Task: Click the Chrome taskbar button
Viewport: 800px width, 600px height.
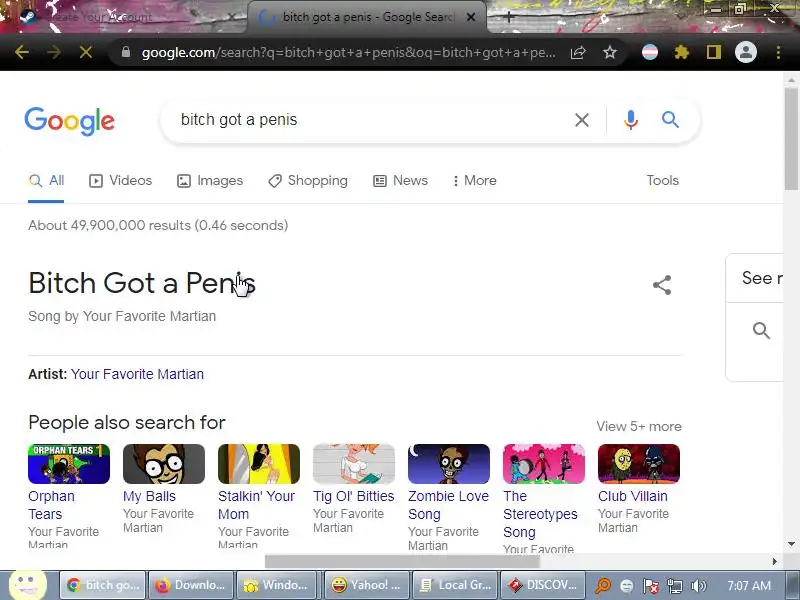Action: point(103,585)
